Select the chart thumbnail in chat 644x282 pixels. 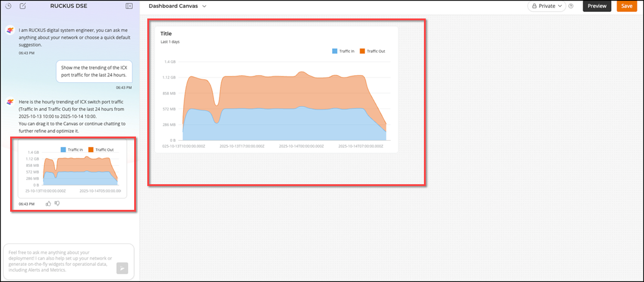[73, 173]
